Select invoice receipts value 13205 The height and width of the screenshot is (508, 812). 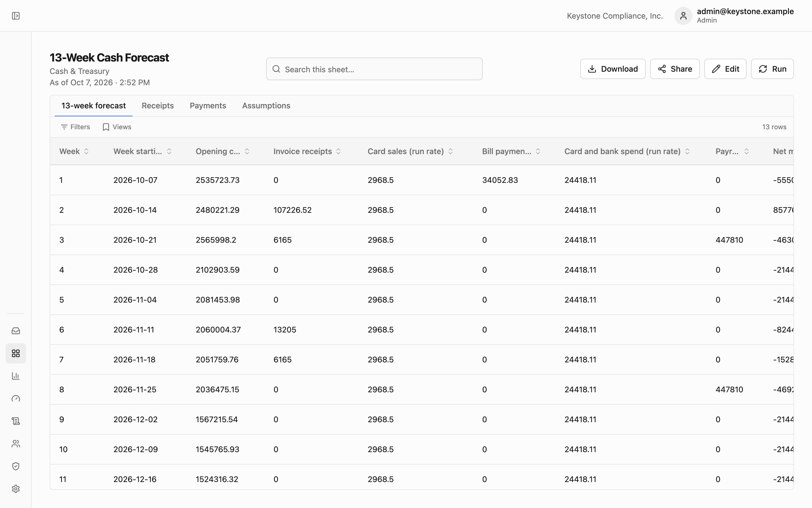pos(284,330)
